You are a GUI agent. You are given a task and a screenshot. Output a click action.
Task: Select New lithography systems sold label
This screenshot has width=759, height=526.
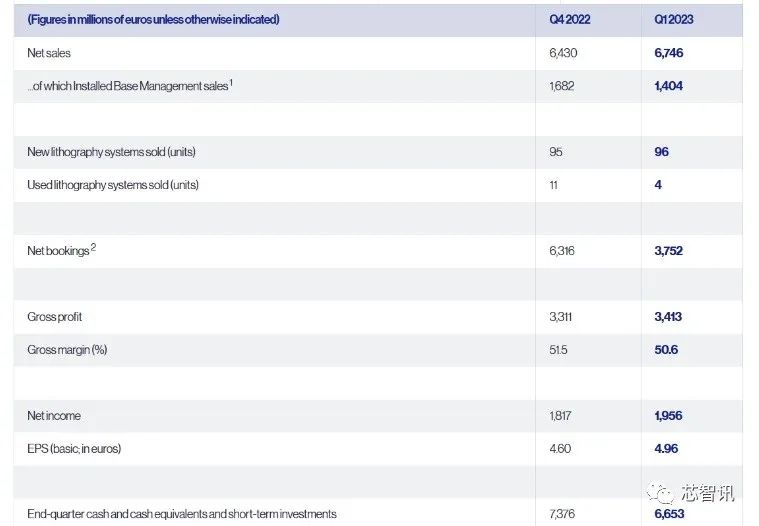111,152
